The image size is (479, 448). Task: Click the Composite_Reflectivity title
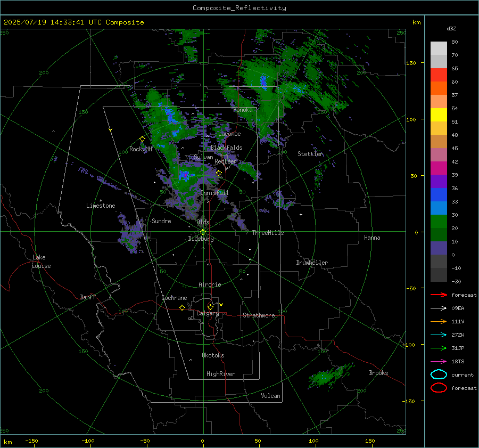coord(239,8)
